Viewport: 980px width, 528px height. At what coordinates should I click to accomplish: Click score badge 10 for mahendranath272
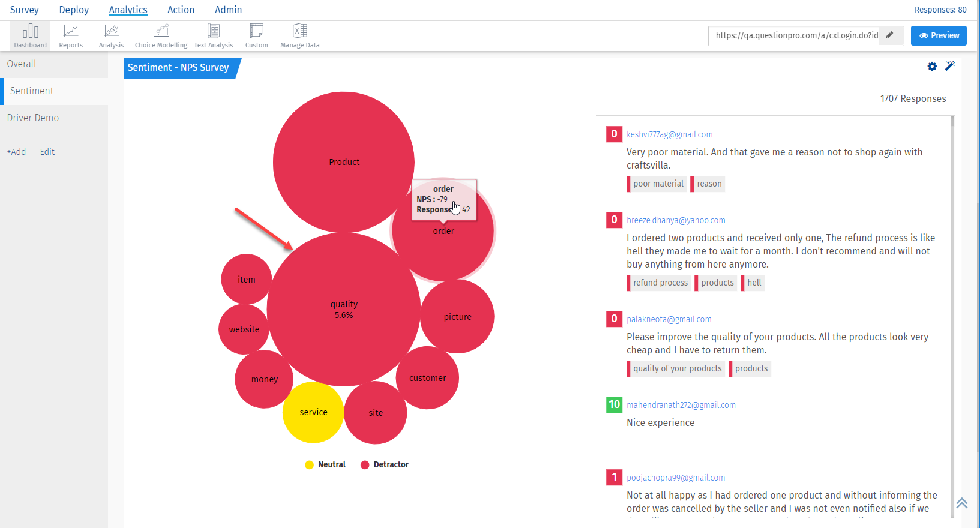614,404
